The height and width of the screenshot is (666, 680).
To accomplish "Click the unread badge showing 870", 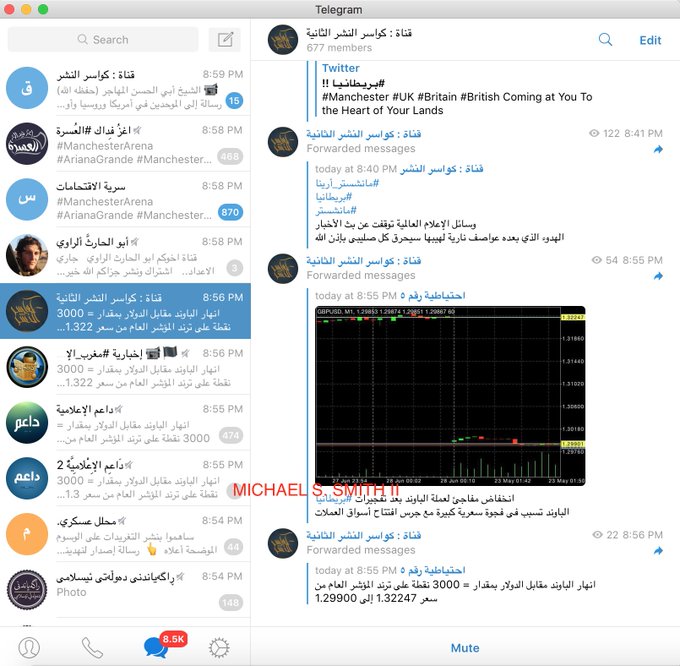I will coord(230,212).
